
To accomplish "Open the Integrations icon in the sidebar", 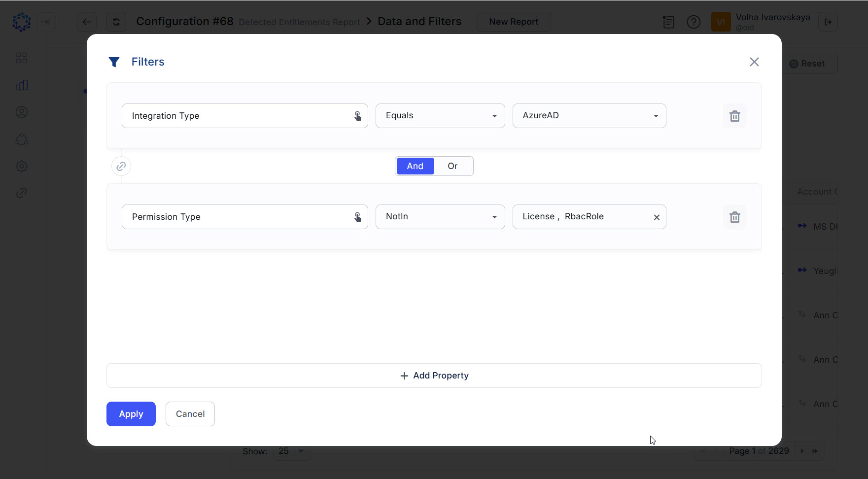I will point(22,139).
